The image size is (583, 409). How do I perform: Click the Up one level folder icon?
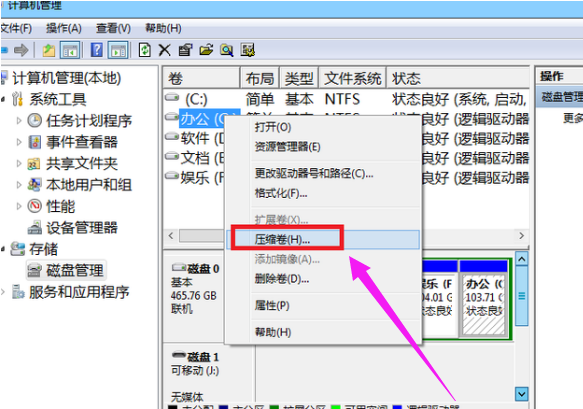click(x=48, y=50)
